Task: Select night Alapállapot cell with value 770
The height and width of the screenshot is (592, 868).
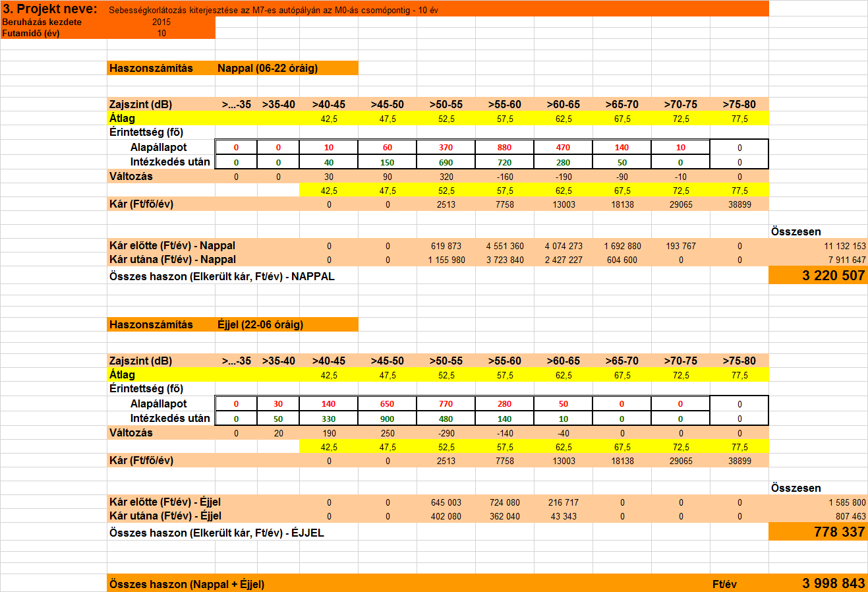Action: 446,404
